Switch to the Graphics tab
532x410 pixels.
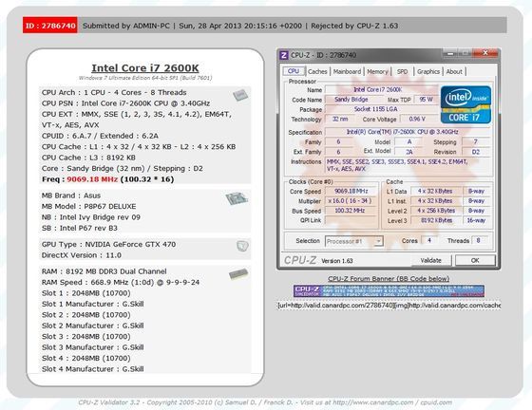tap(428, 71)
